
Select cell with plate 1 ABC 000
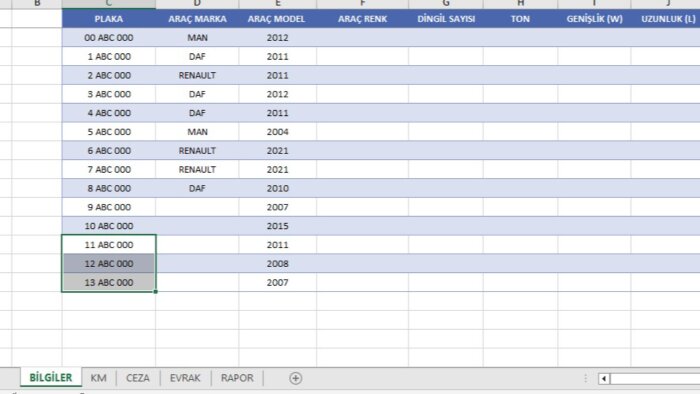[x=108, y=56]
